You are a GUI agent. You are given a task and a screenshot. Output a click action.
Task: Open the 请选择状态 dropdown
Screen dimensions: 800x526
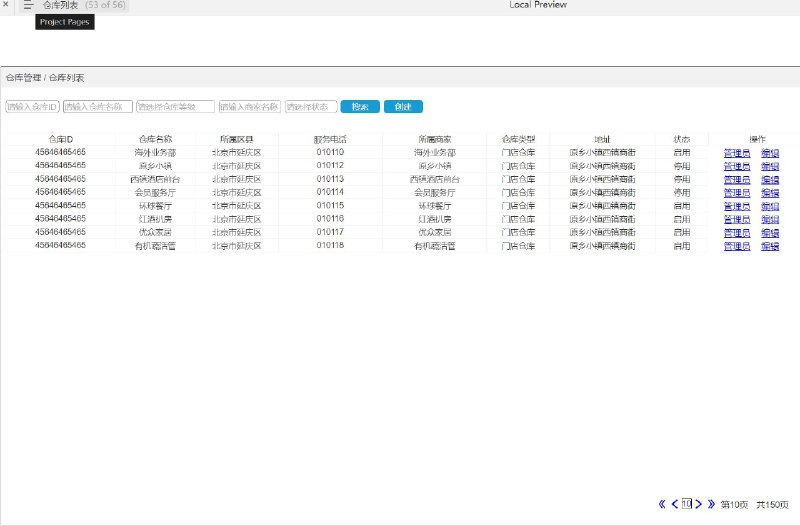(x=311, y=107)
